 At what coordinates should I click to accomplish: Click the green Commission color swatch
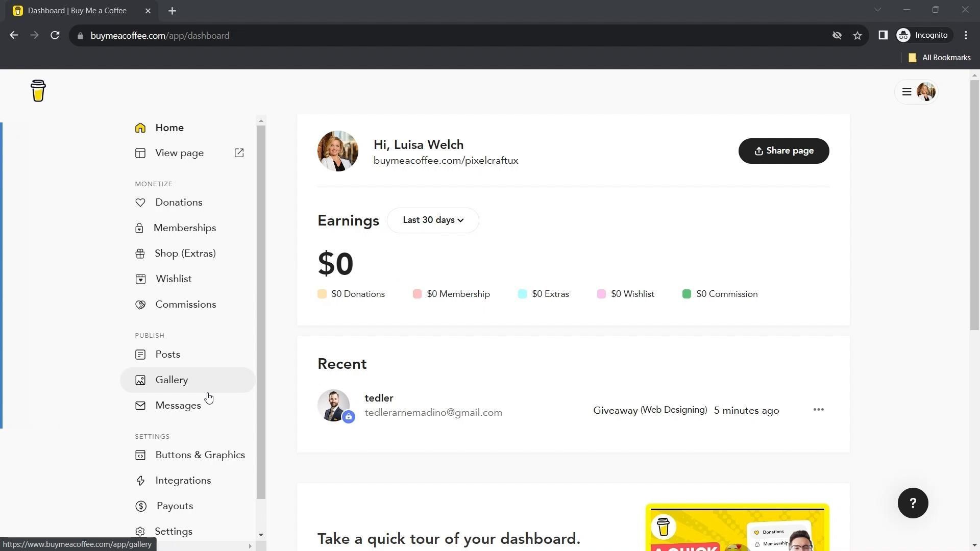pyautogui.click(x=687, y=294)
